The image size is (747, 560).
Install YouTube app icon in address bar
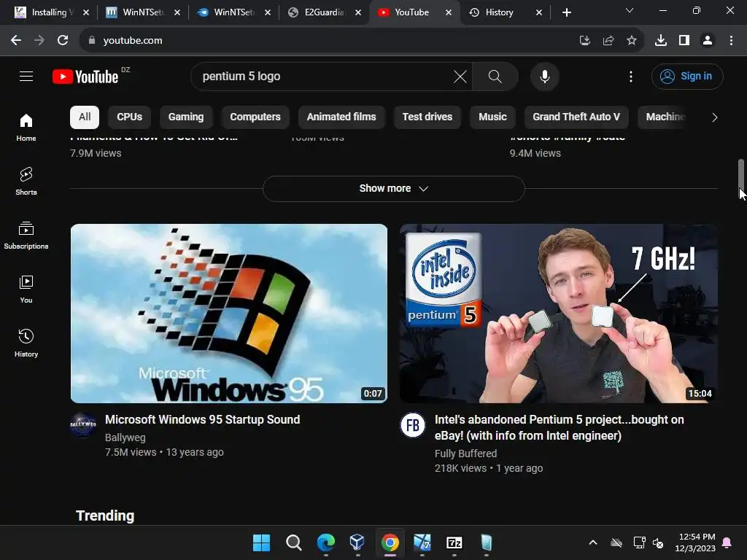coord(584,41)
